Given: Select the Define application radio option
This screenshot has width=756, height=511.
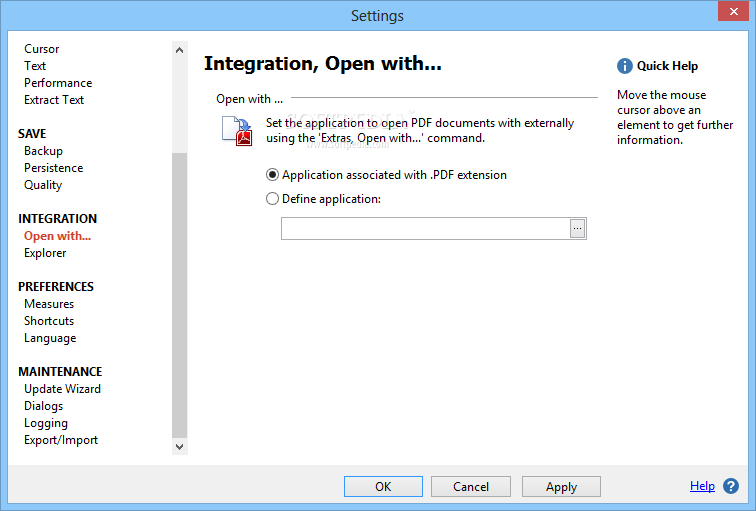Looking at the screenshot, I should pyautogui.click(x=273, y=199).
